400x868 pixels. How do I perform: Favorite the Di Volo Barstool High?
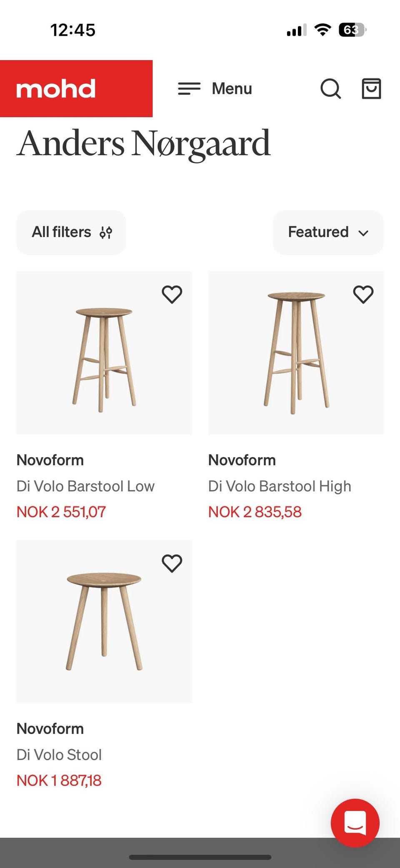click(363, 294)
